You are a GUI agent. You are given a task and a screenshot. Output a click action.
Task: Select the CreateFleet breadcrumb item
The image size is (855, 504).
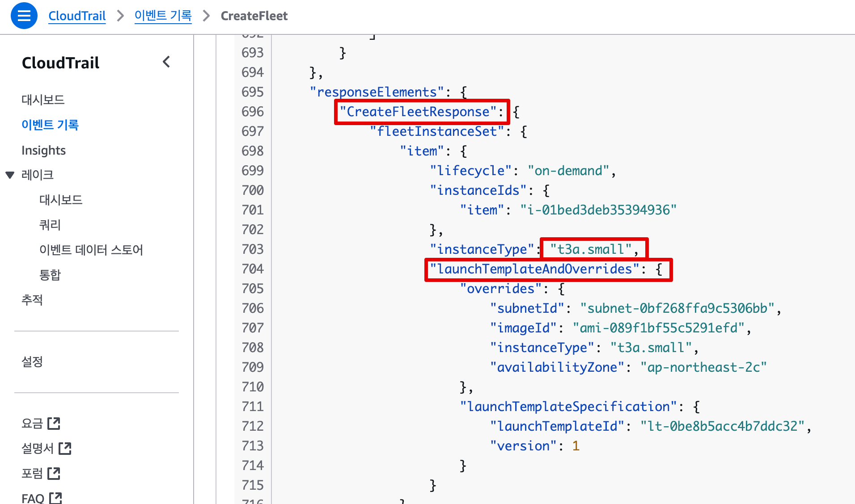[x=254, y=16]
